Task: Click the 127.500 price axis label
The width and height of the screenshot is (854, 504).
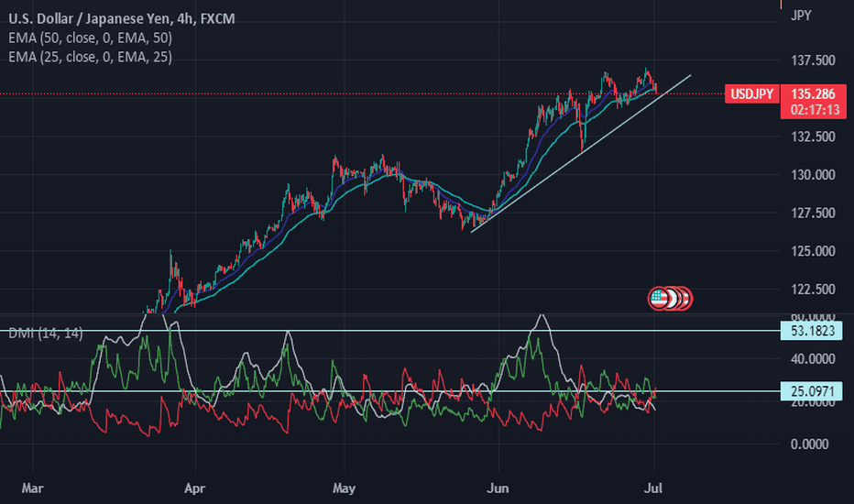Action: [813, 213]
